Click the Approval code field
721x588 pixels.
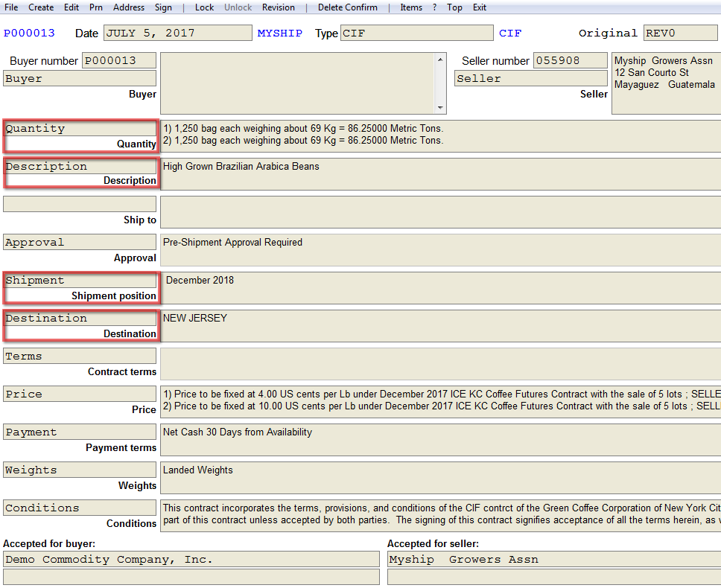[x=80, y=242]
